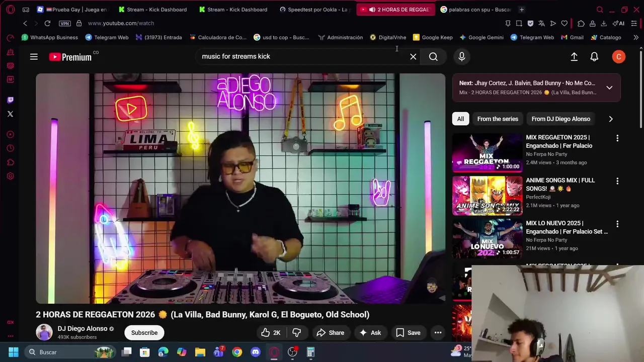
Task: Open options menu for MIX LO NUEVO 2025
Action: point(617,224)
